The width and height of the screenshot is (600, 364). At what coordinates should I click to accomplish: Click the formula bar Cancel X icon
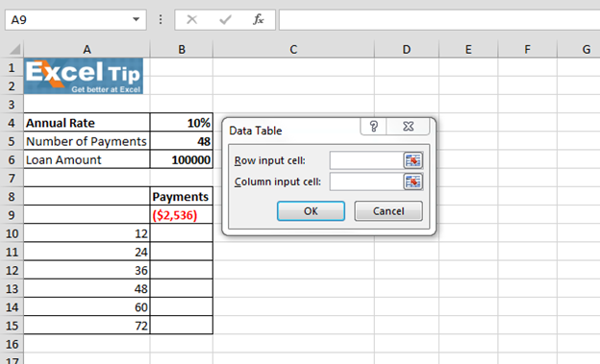click(x=191, y=19)
